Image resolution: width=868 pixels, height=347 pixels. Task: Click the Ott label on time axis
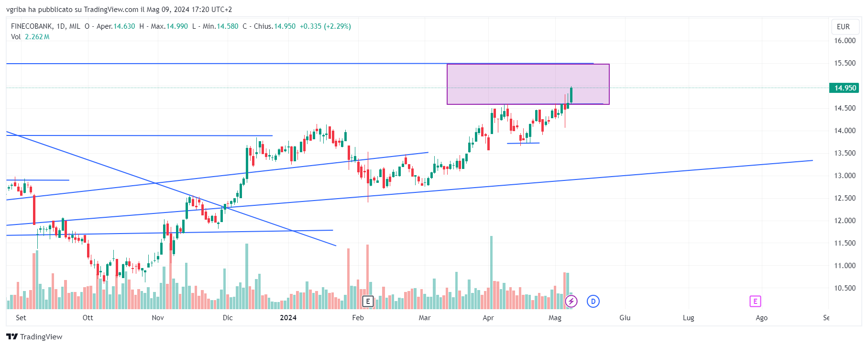click(88, 318)
